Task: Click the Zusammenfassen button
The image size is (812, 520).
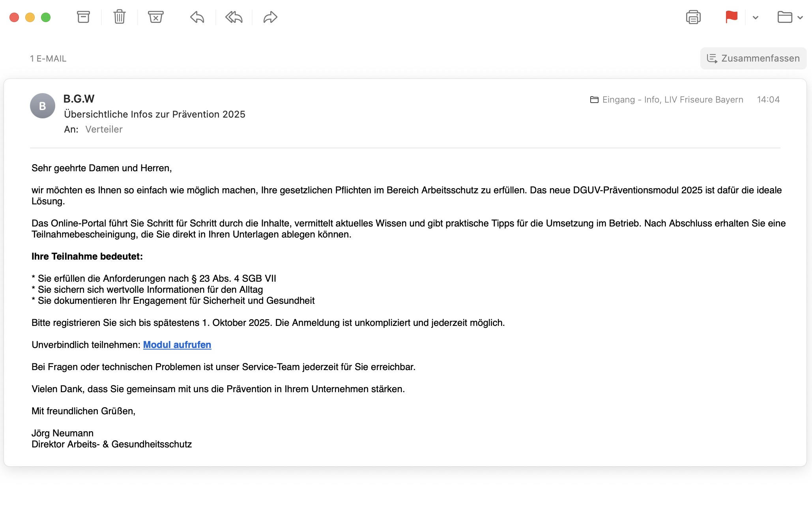Action: [753, 58]
